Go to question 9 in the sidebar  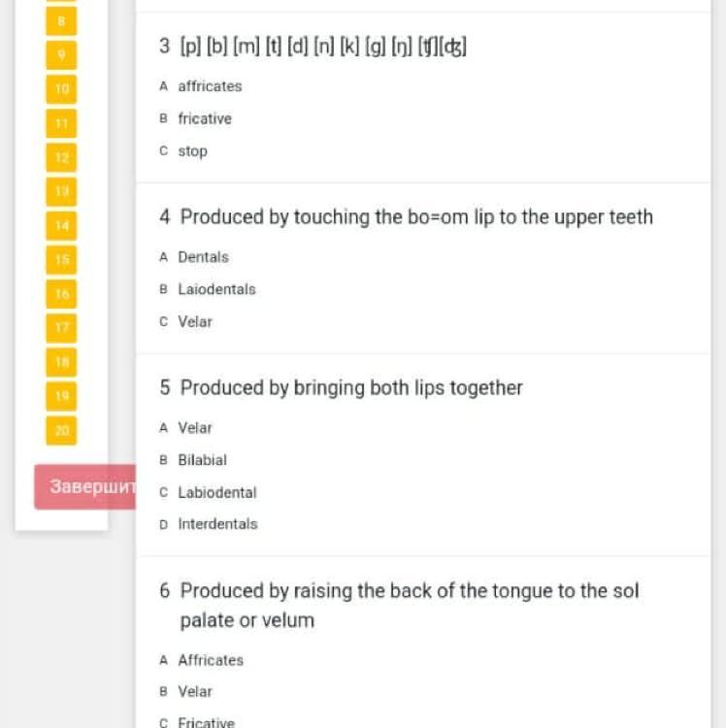[x=61, y=54]
